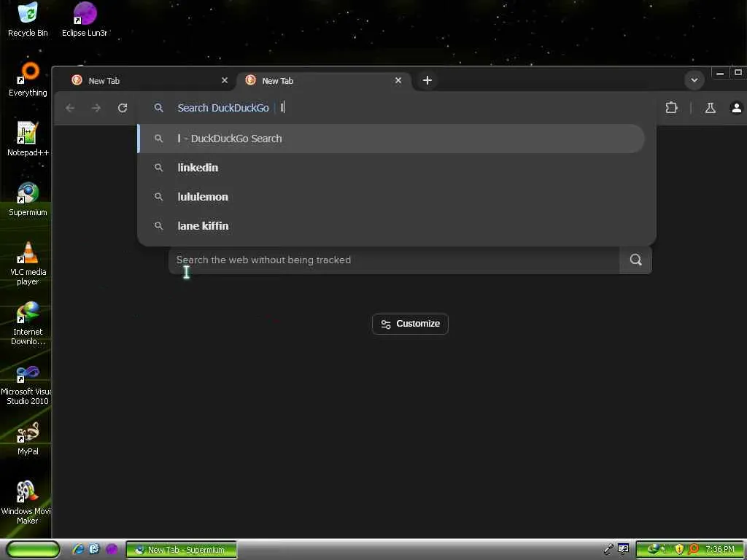Click the purple quick launch icon
Image resolution: width=747 pixels, height=560 pixels.
[112, 549]
